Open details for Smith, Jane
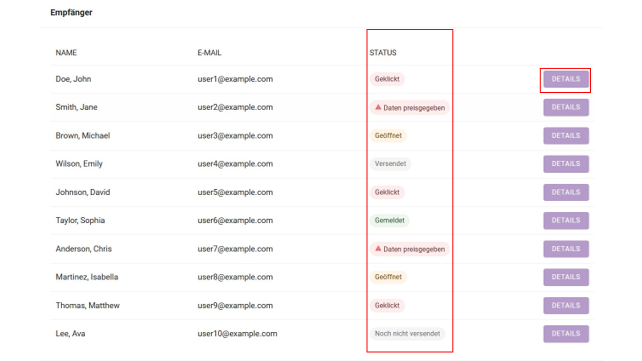Image resolution: width=642 pixels, height=361 pixels. pyautogui.click(x=566, y=107)
